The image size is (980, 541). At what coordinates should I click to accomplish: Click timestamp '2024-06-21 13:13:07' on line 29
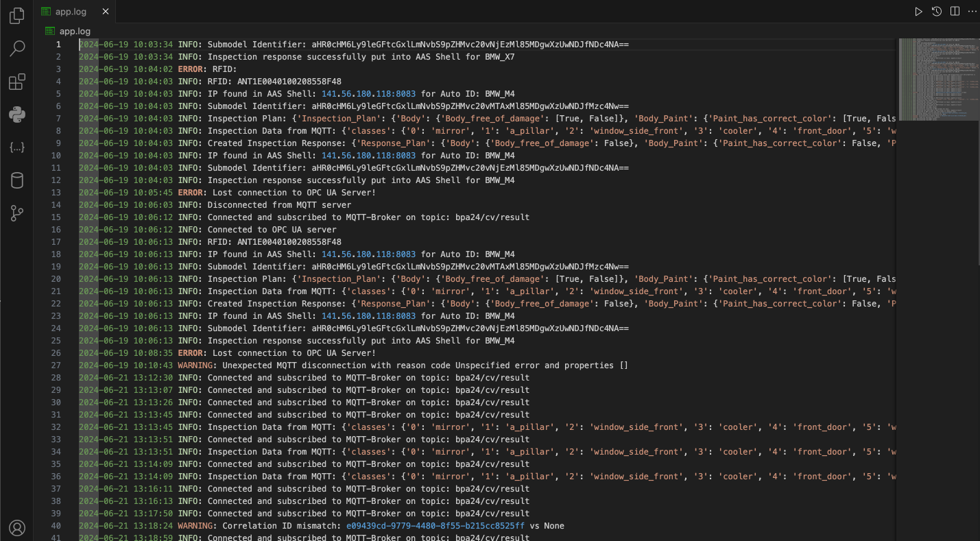click(x=126, y=390)
